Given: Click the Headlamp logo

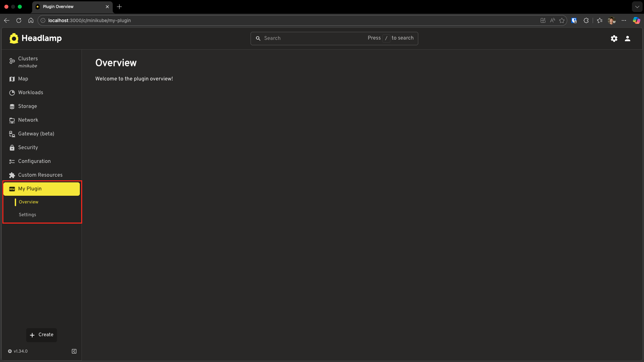Looking at the screenshot, I should 14,38.
